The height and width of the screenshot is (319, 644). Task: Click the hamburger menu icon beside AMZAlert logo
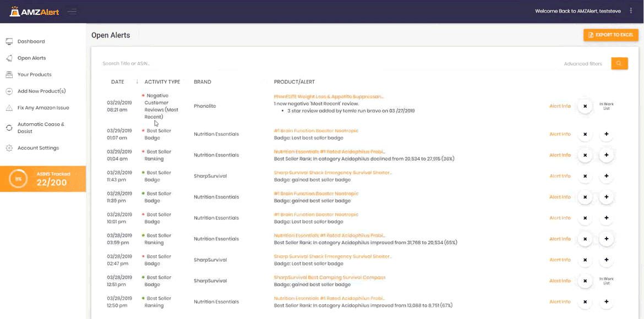[72, 12]
